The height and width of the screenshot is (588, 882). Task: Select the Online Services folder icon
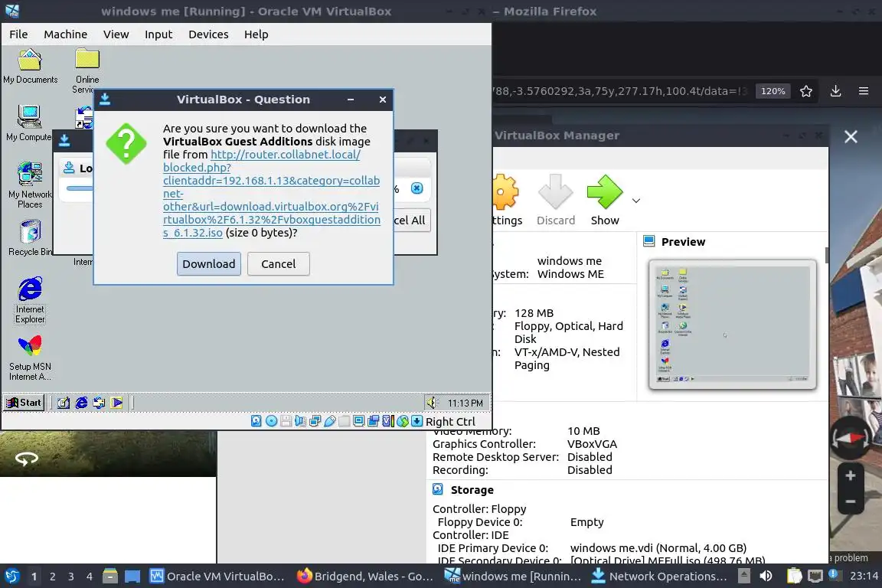point(87,69)
